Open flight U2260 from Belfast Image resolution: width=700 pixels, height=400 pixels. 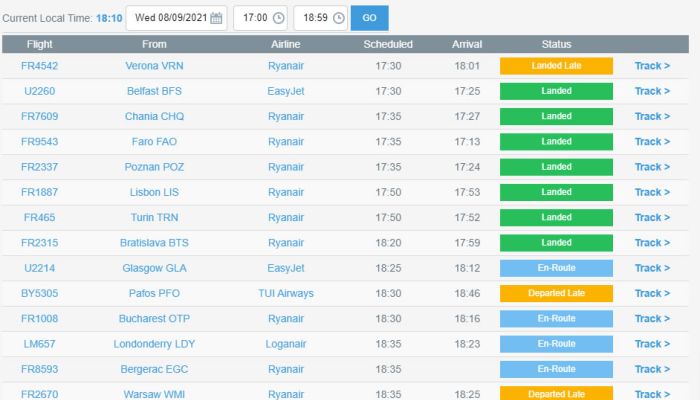40,91
